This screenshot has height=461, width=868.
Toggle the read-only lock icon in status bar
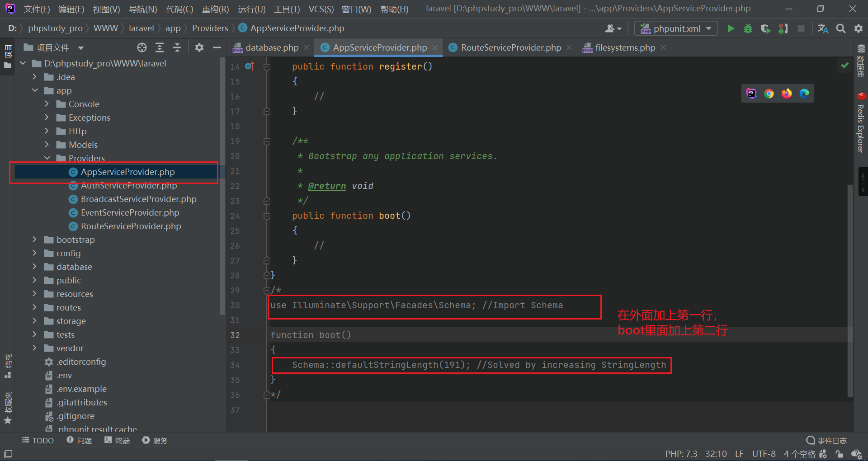click(840, 454)
